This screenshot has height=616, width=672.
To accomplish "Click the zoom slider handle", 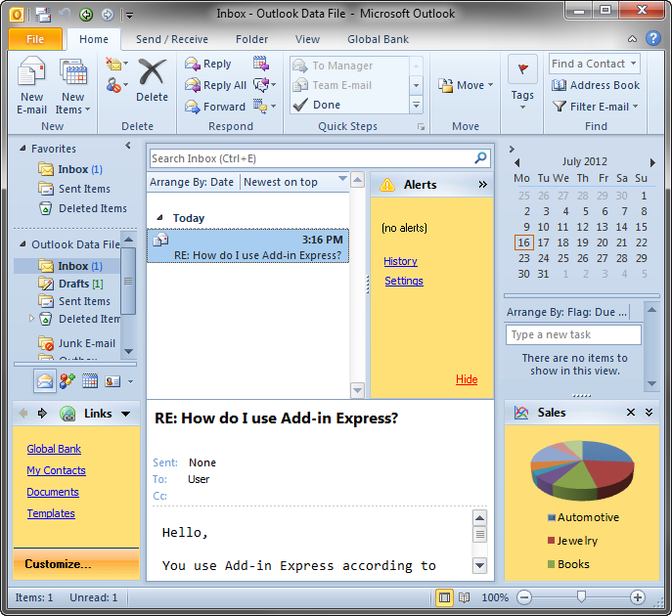I will coord(581,596).
